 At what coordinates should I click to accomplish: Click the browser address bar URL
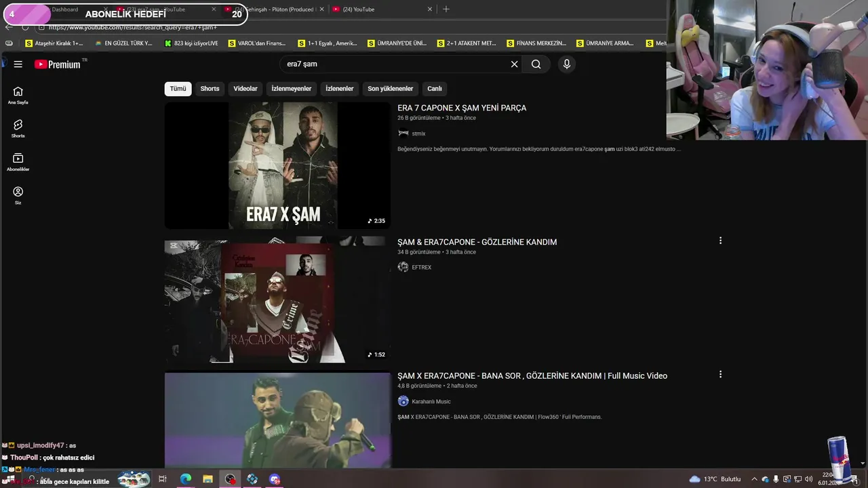[132, 27]
